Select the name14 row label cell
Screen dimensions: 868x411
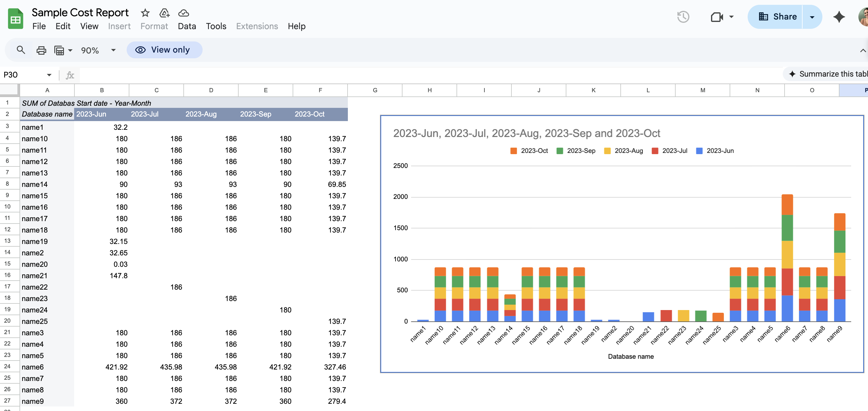coord(47,184)
